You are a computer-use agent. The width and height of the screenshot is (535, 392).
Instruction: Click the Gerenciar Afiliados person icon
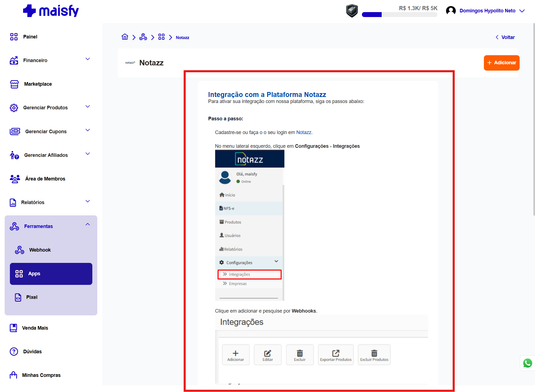pyautogui.click(x=14, y=155)
